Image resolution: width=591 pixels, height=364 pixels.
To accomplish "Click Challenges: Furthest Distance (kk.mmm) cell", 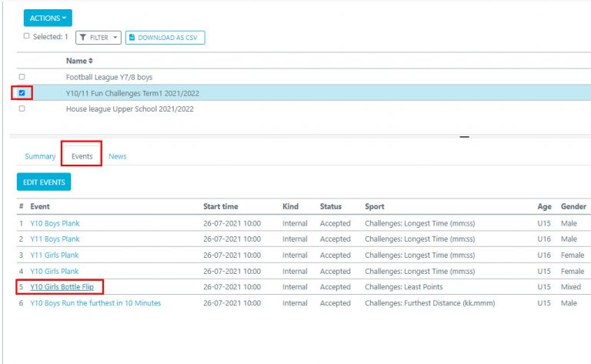I will click(429, 303).
